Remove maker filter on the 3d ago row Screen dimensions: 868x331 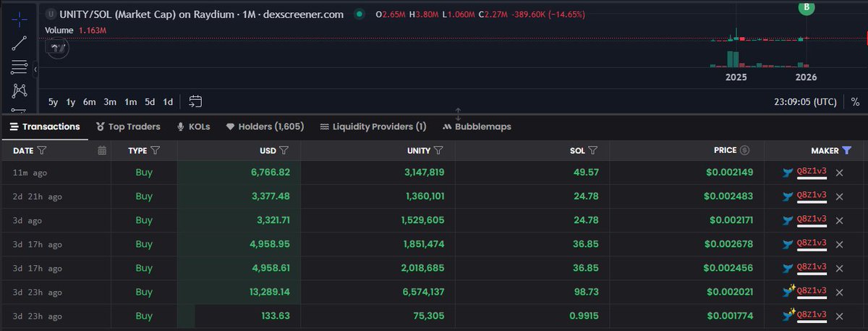pos(840,220)
